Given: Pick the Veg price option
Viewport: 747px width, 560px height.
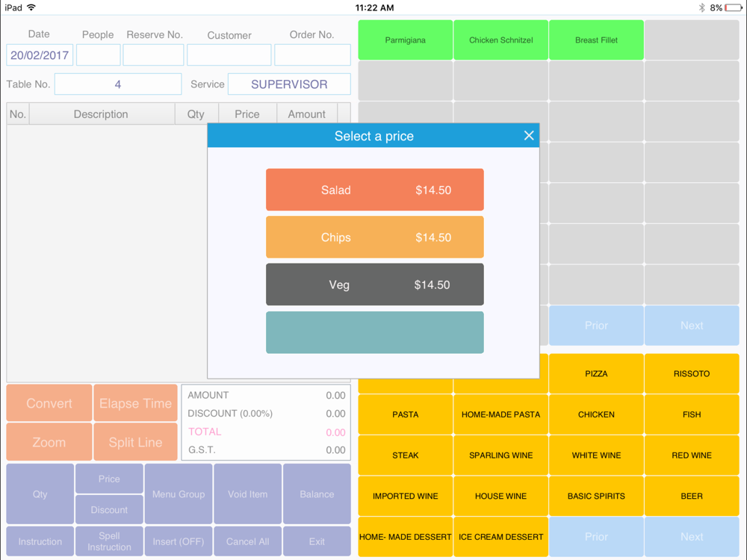Looking at the screenshot, I should (374, 284).
